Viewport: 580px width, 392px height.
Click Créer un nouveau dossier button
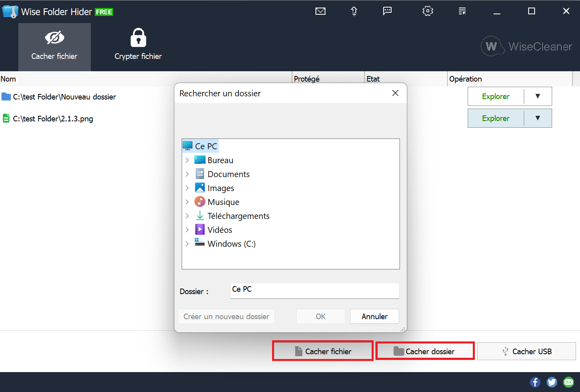coord(226,316)
